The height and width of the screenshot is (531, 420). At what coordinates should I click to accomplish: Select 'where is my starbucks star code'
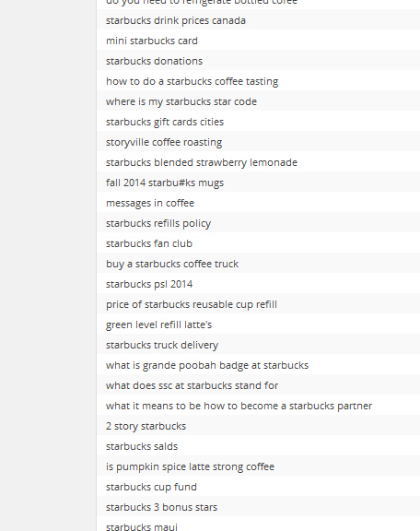pyautogui.click(x=181, y=102)
